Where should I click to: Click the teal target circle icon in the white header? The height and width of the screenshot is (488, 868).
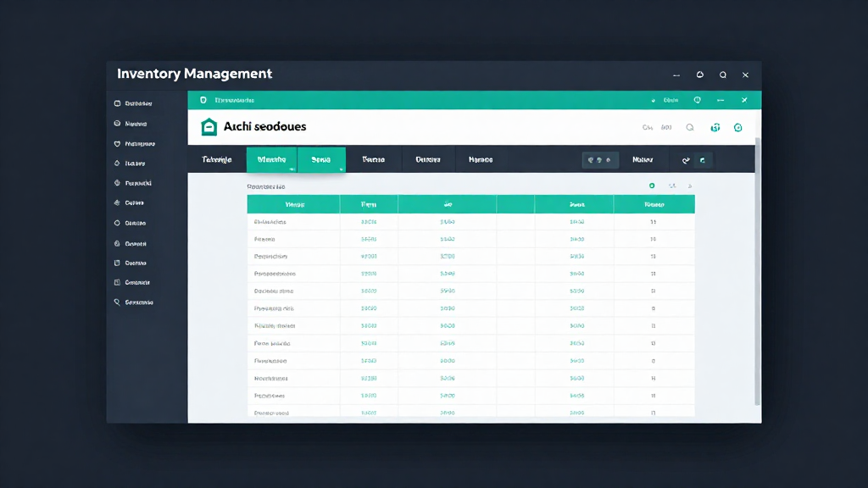pyautogui.click(x=738, y=127)
